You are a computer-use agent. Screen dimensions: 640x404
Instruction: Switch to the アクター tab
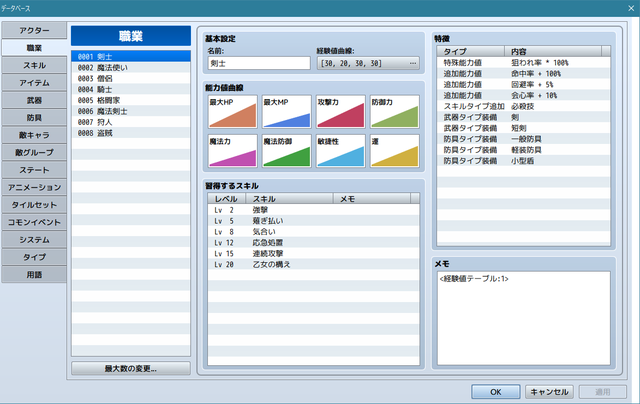coord(34,31)
